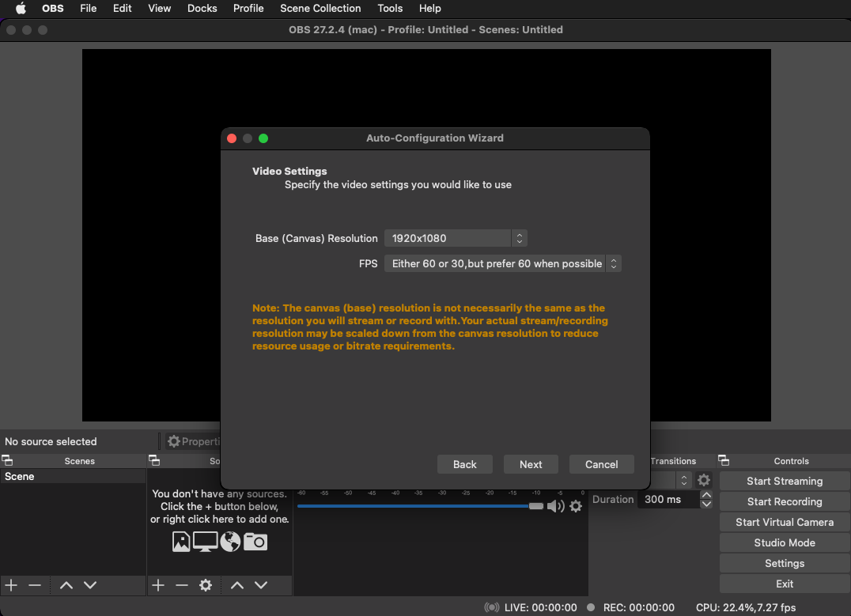Image resolution: width=851 pixels, height=616 pixels.
Task: Adjust the audio volume slider handle
Action: (x=535, y=506)
